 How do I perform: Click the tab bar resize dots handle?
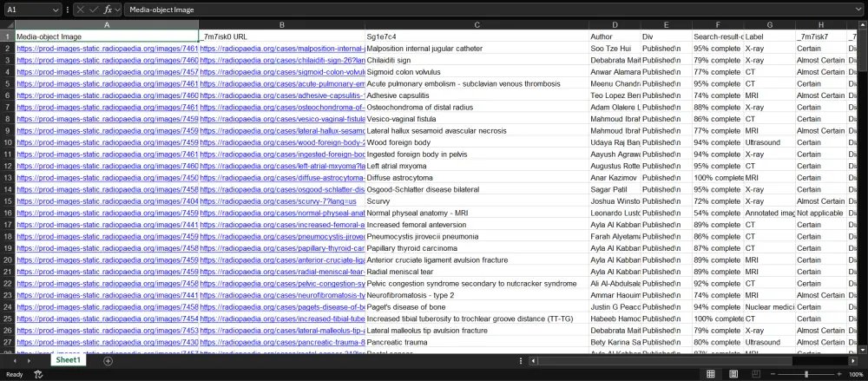(x=520, y=361)
